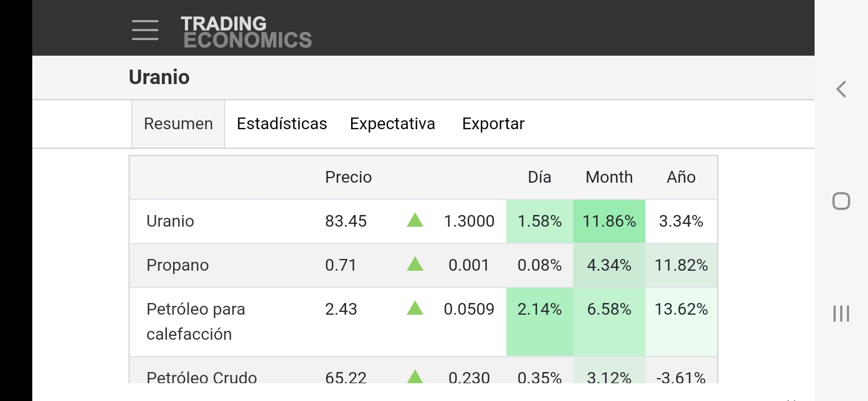Switch to the Resumen tab

point(178,124)
